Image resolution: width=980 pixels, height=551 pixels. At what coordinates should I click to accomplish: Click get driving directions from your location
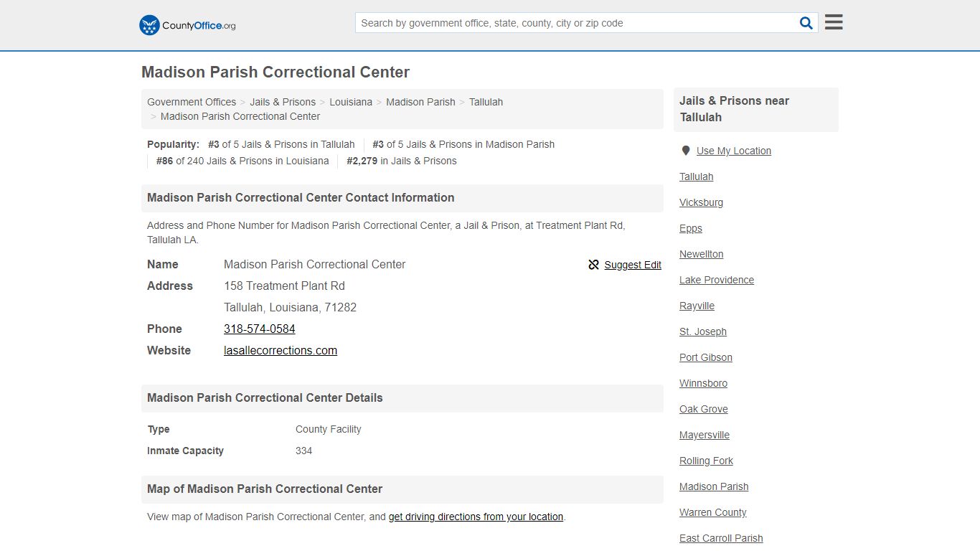coord(476,517)
